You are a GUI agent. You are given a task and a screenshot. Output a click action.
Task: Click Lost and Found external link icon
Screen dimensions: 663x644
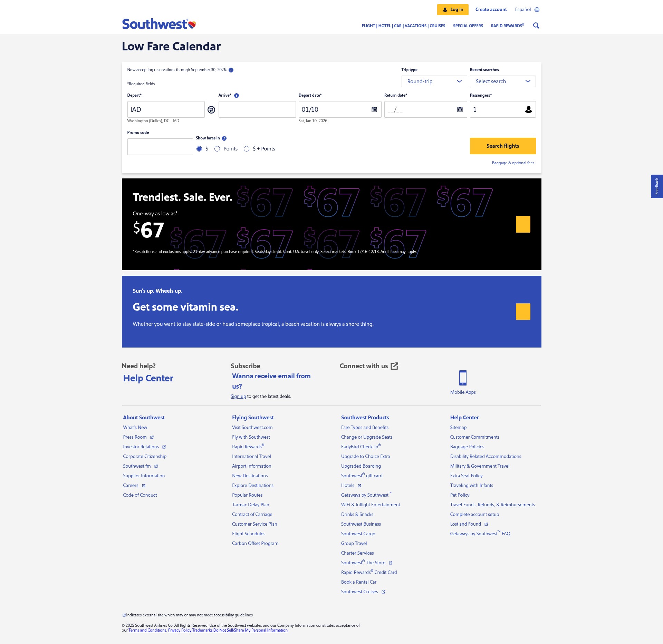pos(486,524)
